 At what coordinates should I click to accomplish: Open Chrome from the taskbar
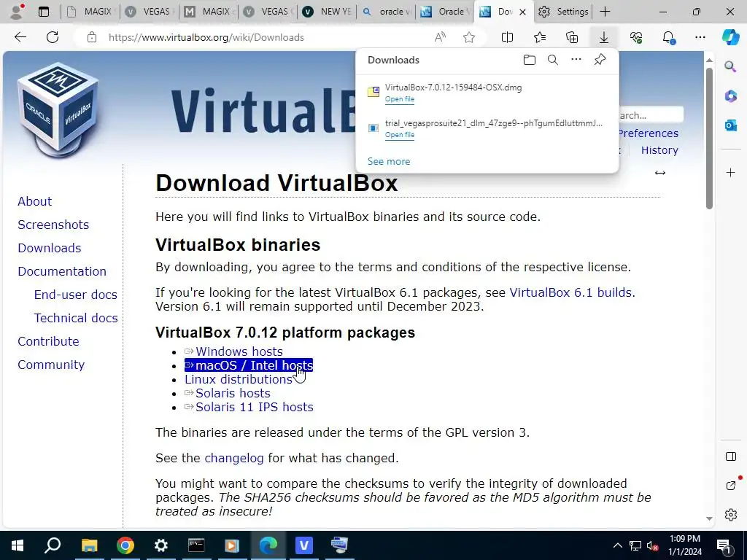(x=125, y=545)
